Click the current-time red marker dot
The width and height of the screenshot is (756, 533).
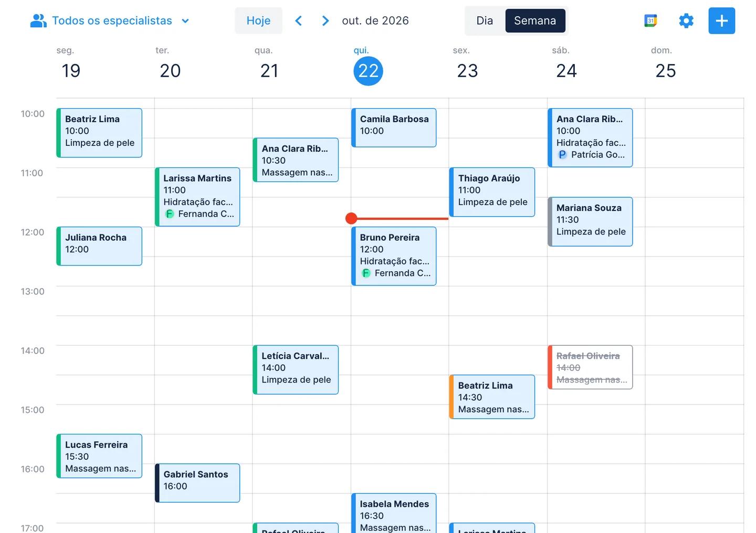coord(351,218)
